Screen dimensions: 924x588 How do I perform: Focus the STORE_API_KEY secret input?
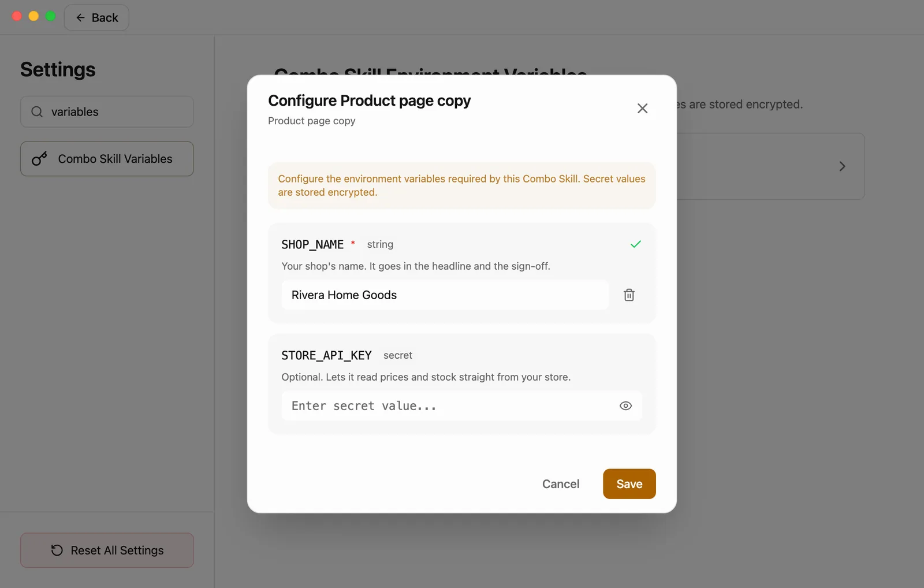coord(461,406)
